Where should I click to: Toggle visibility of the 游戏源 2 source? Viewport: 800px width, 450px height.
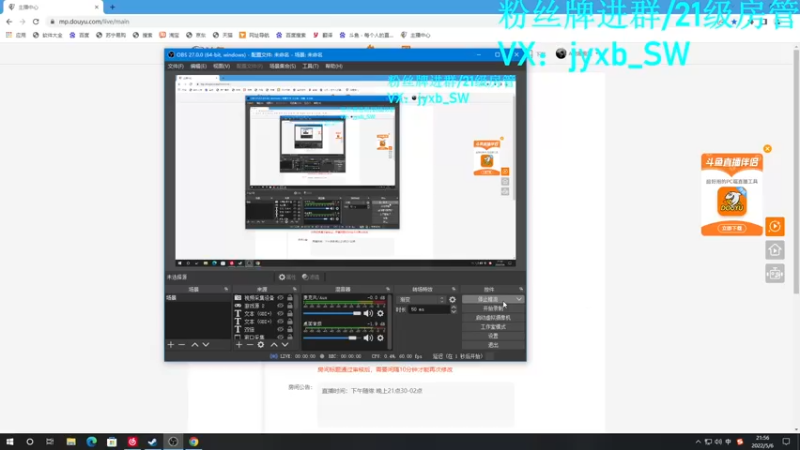pyautogui.click(x=280, y=306)
